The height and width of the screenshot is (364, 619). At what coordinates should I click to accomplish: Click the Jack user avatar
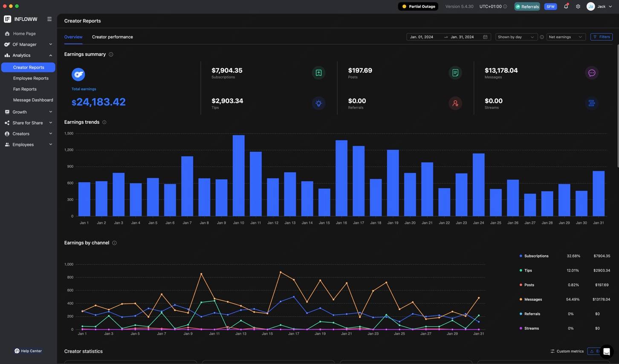590,6
